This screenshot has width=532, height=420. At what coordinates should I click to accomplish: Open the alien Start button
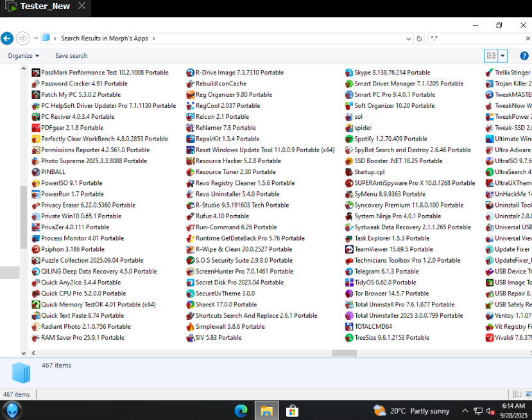[12, 410]
